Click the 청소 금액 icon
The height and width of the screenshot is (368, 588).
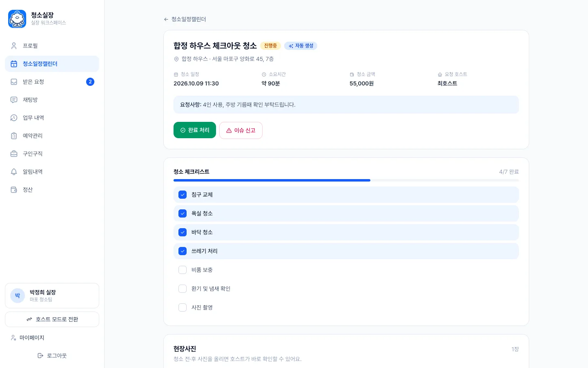(x=352, y=74)
